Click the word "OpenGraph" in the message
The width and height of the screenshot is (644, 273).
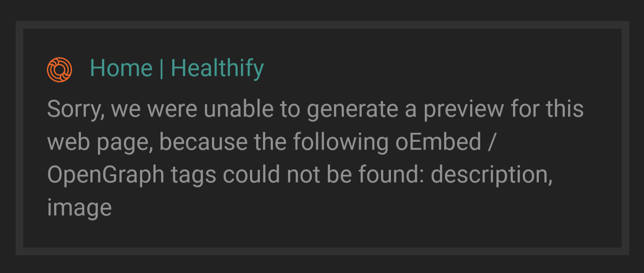[x=106, y=175]
